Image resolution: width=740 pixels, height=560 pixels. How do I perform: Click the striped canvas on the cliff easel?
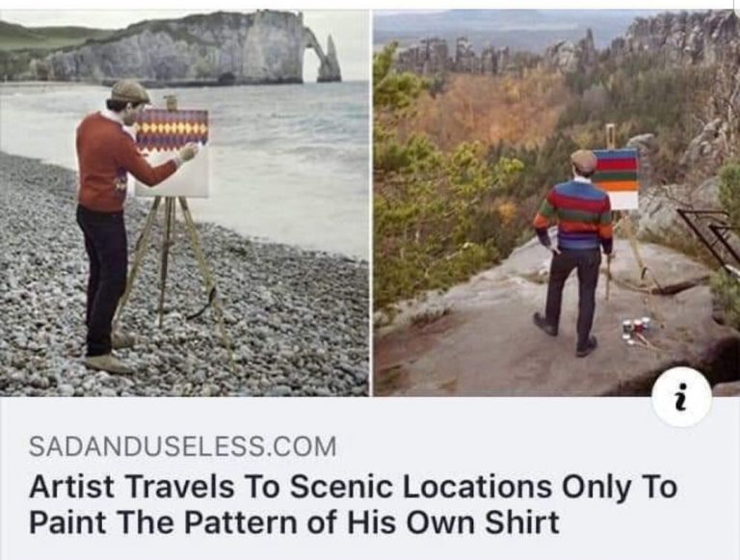616,178
